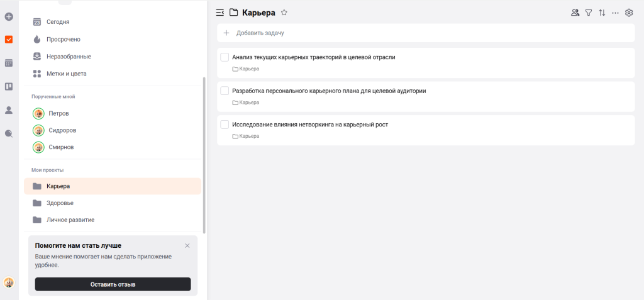Click the plus icon in left rail
This screenshot has width=644, height=300.
click(x=9, y=16)
